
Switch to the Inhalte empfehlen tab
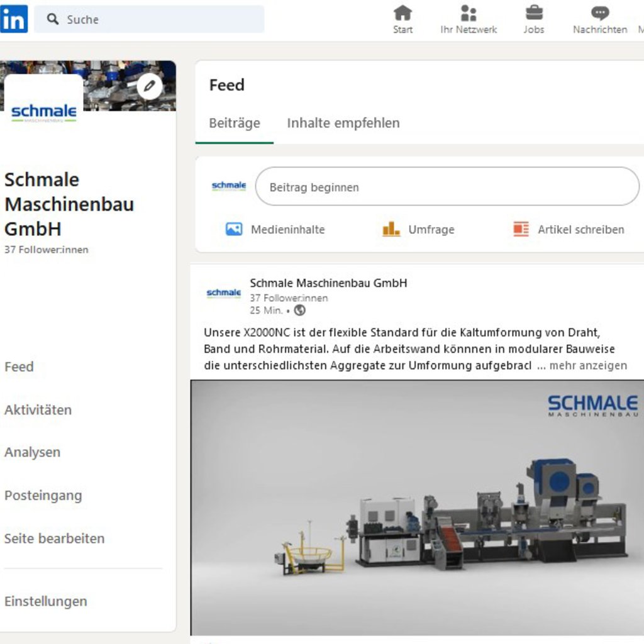[x=343, y=123]
